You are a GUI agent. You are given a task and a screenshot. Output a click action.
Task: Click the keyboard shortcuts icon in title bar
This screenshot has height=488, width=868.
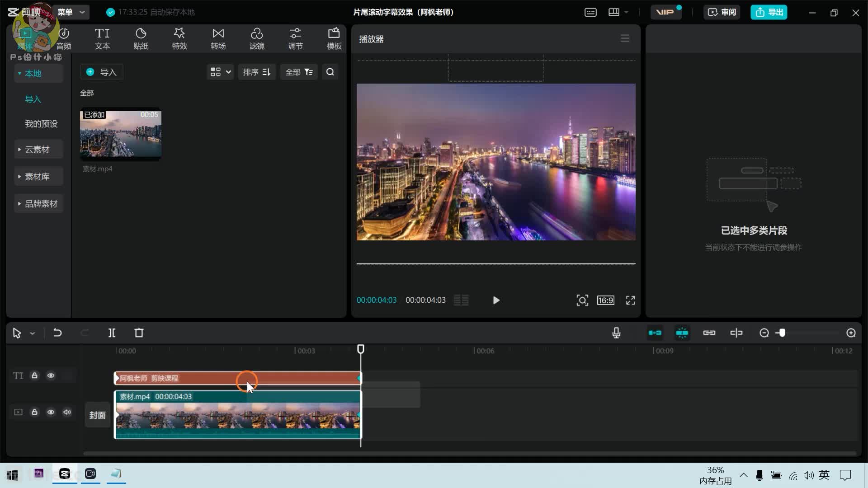[x=590, y=13]
